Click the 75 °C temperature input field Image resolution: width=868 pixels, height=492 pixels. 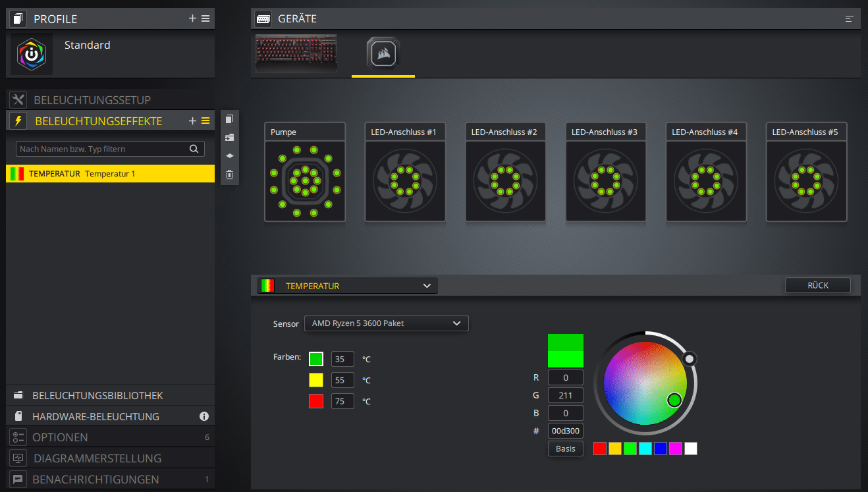[342, 401]
